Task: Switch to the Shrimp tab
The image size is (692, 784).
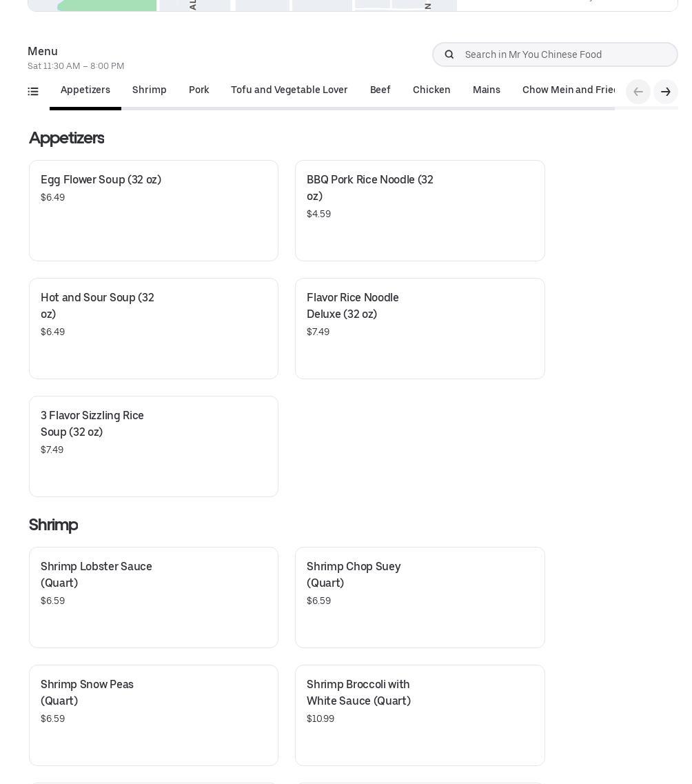Action: (150, 90)
